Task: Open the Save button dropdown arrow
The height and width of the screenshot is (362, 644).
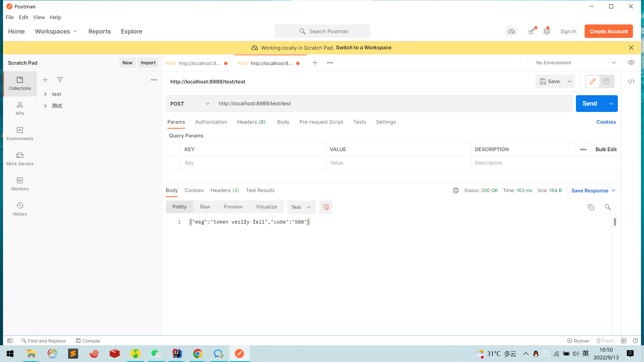Action: click(x=570, y=81)
